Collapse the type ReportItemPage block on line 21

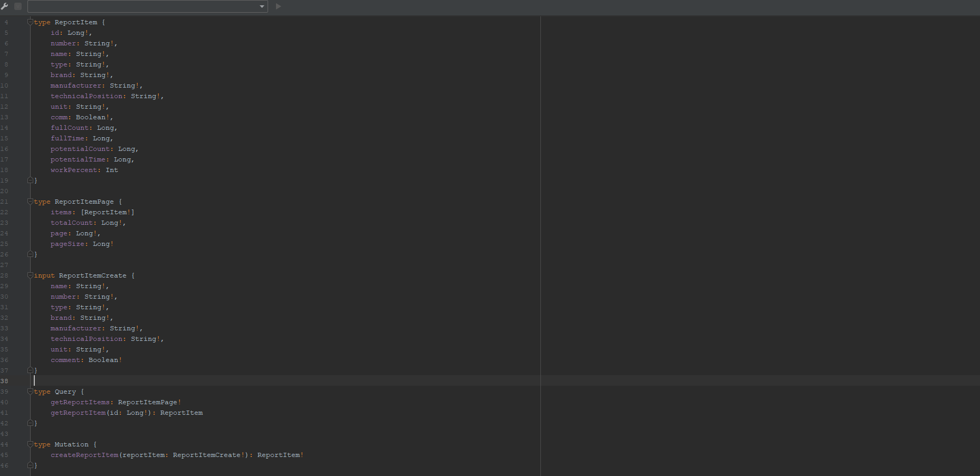tap(30, 202)
